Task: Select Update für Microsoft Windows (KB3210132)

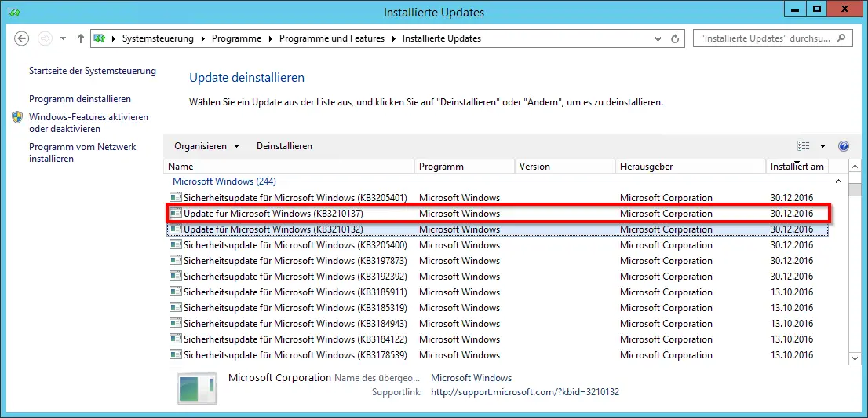Action: click(x=498, y=229)
